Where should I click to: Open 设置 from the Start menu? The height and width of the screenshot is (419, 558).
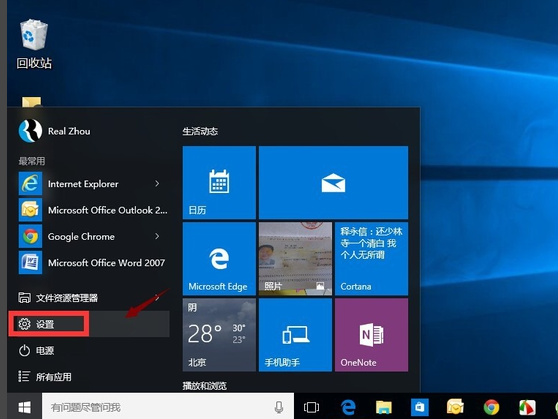pos(89,324)
